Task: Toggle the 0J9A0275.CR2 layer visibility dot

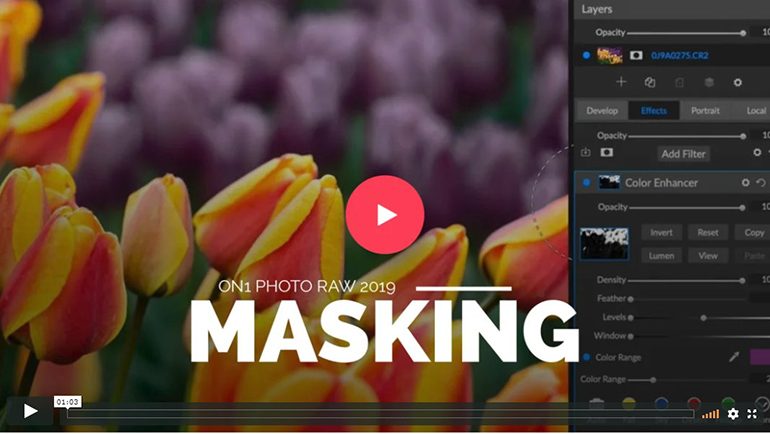Action: [586, 55]
